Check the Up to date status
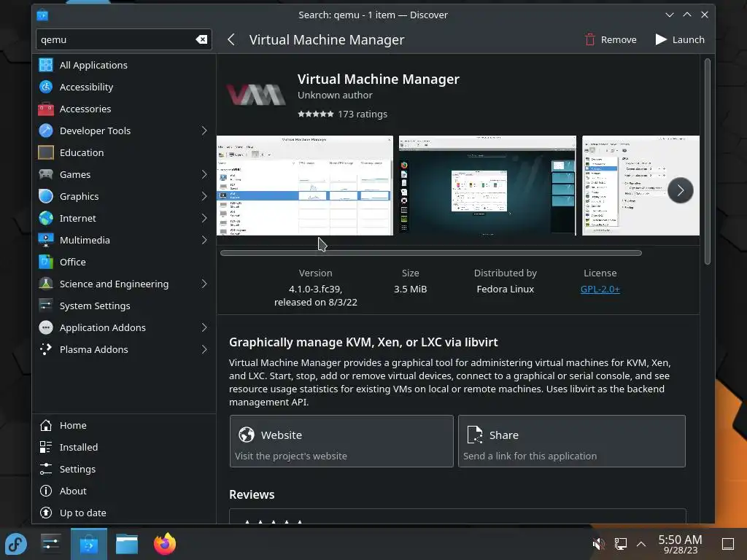Screen dimensions: 747x560 click(x=124, y=513)
